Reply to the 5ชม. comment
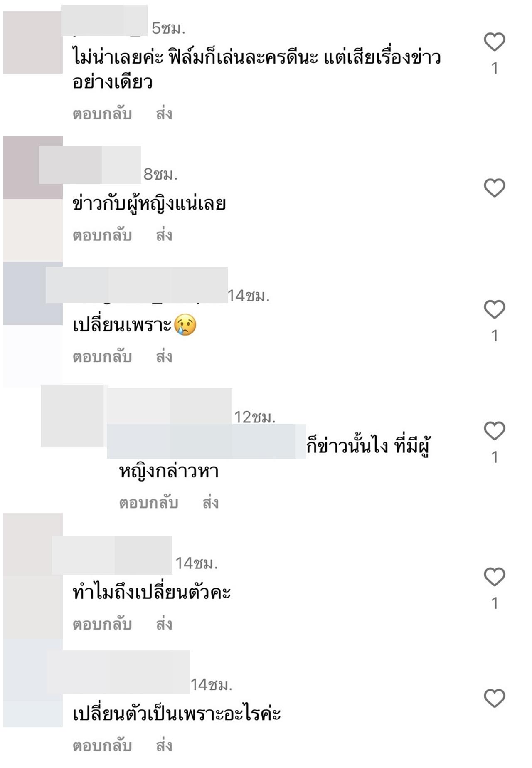 pos(102,114)
